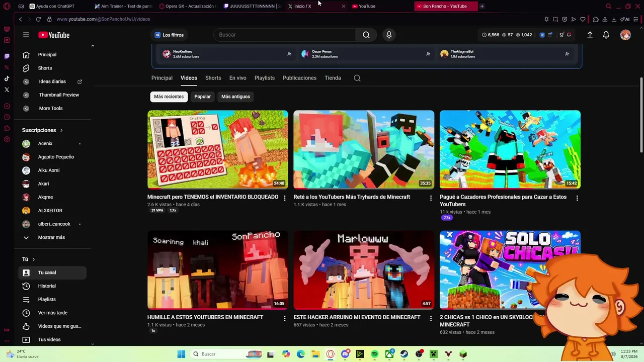Select the Más antiguos filter chip

coord(235,97)
